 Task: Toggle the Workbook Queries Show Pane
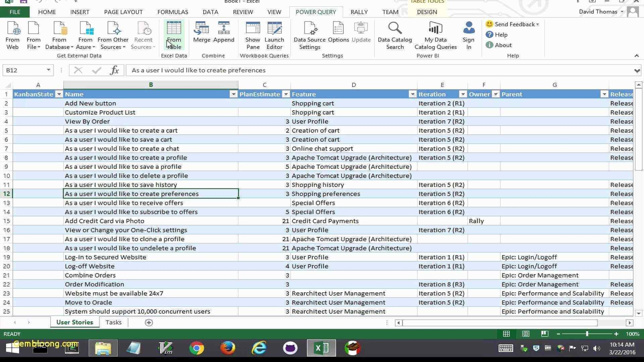coord(253,35)
